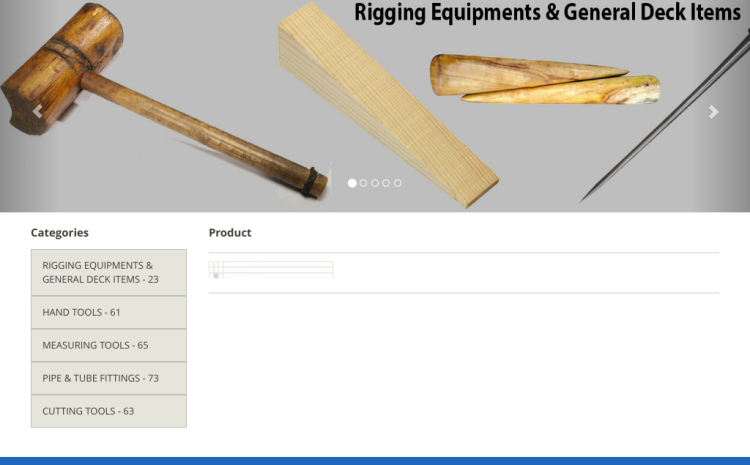Browse the Pipe & Tube Fittings category
This screenshot has width=750, height=465.
109,378
